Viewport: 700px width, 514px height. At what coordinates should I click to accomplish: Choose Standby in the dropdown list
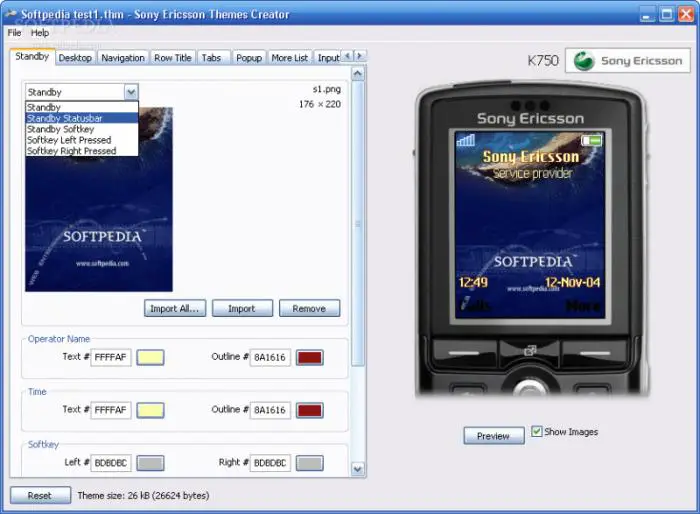pos(82,107)
